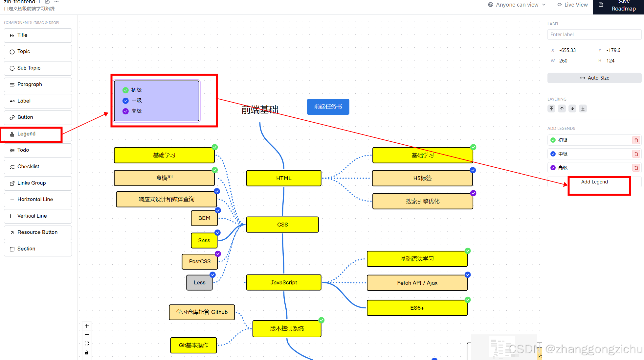
Task: Click the green checkmark on 初级 legend row
Action: pyautogui.click(x=553, y=140)
